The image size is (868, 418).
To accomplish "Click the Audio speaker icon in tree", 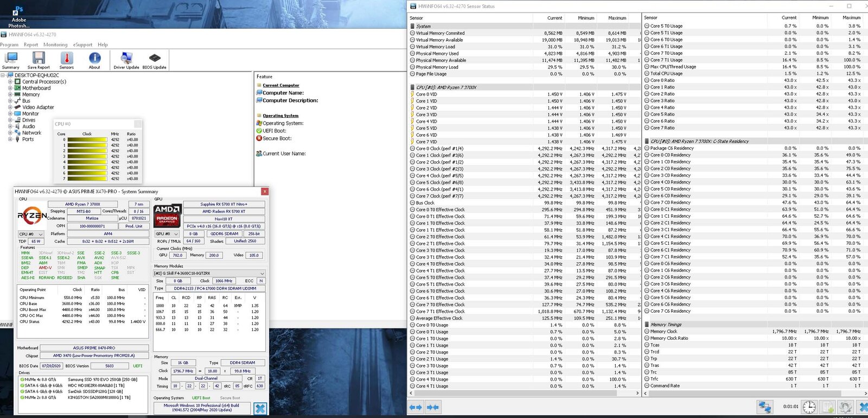I will pos(18,126).
